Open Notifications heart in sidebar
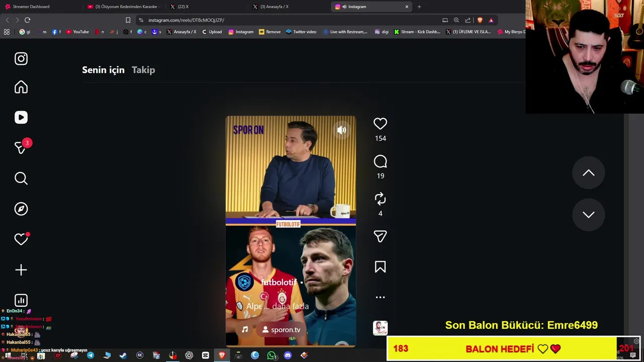The image size is (644, 362). (21, 239)
